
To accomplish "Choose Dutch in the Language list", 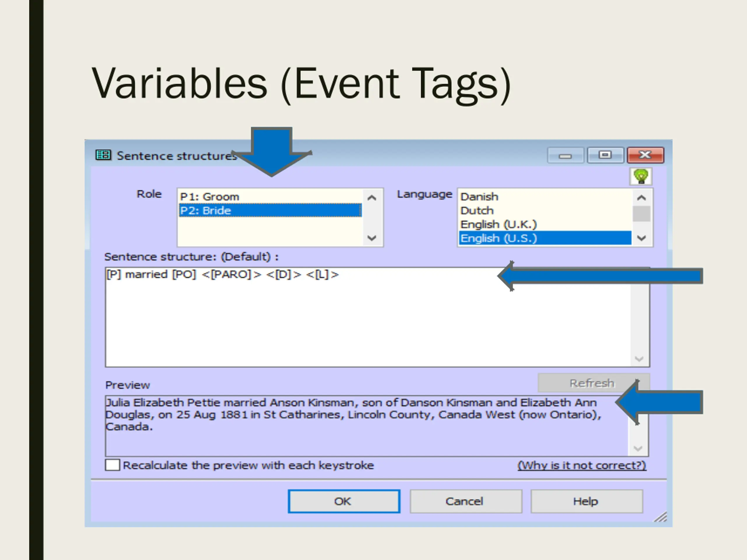I will tap(545, 210).
